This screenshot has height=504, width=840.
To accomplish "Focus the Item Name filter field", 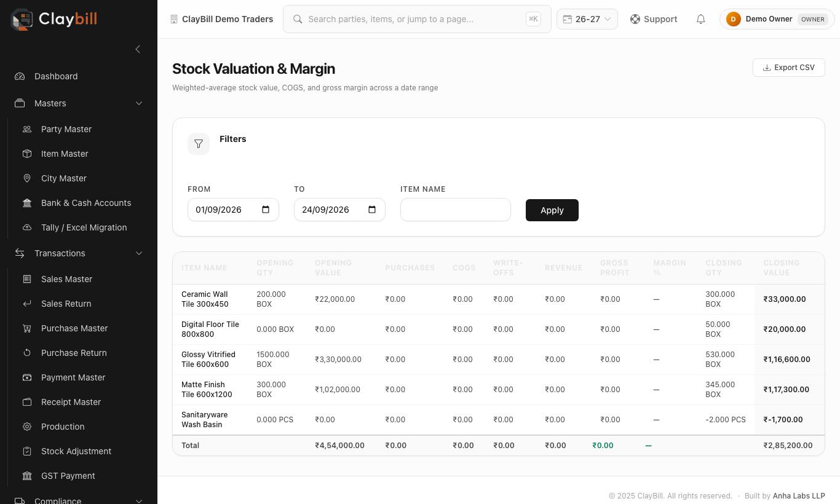I will coord(456,210).
